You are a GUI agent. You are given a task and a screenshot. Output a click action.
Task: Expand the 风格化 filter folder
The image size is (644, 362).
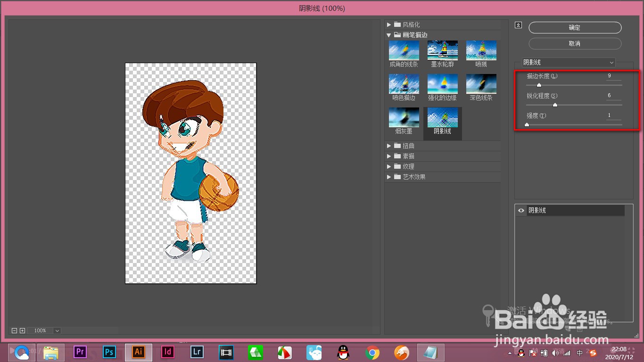click(389, 25)
